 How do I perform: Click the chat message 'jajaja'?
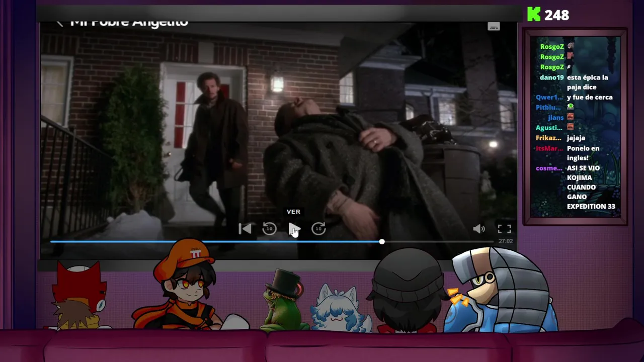576,138
